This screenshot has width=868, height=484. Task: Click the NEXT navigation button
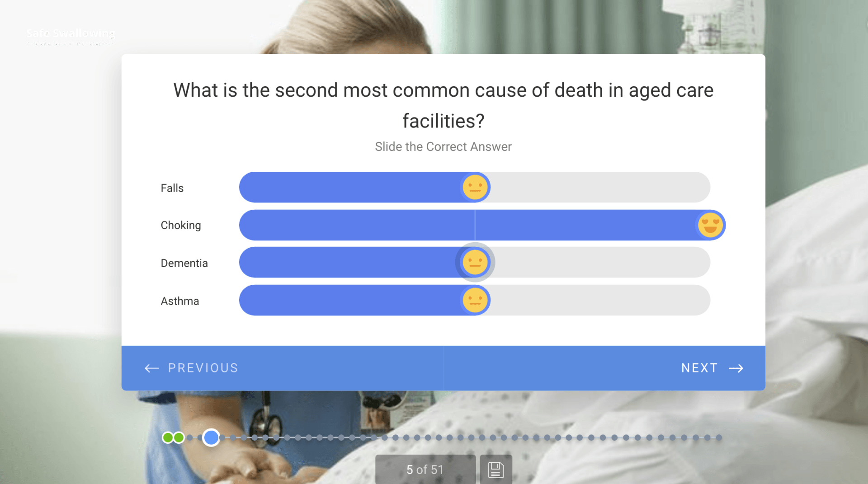[699, 368]
